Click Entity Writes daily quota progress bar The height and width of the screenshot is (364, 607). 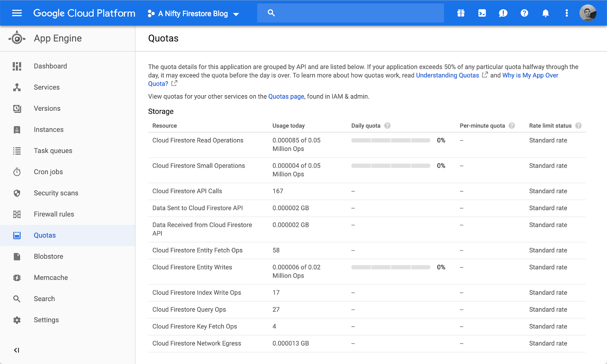pos(391,267)
